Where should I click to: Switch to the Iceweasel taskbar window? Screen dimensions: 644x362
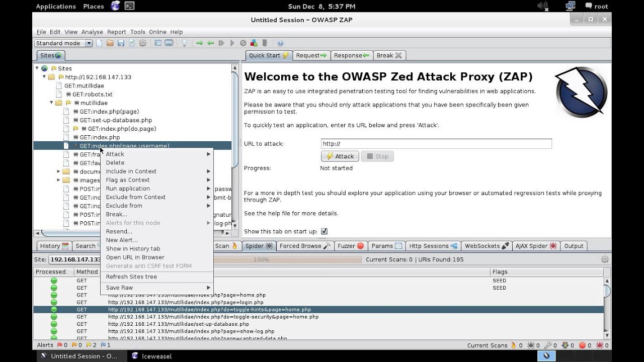click(x=151, y=356)
